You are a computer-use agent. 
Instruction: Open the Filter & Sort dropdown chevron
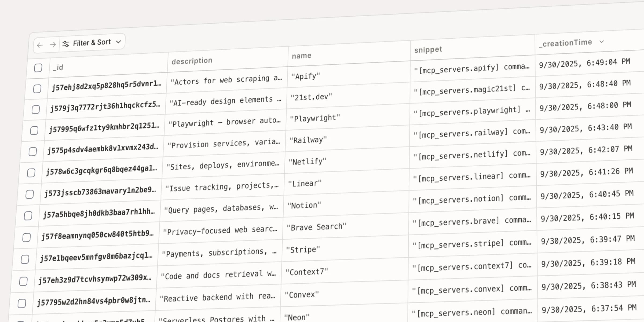tap(119, 42)
